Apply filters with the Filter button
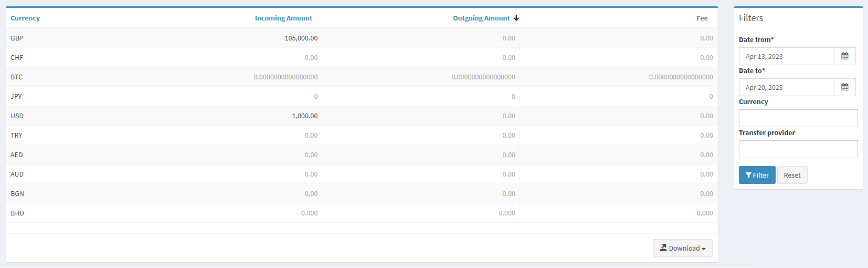 click(x=757, y=175)
